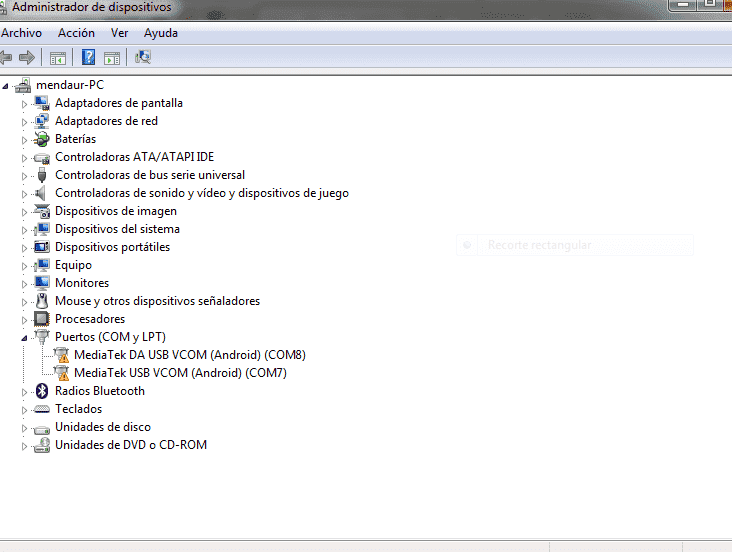Click the Adaptadores de red icon
Image resolution: width=732 pixels, height=552 pixels.
click(x=42, y=121)
